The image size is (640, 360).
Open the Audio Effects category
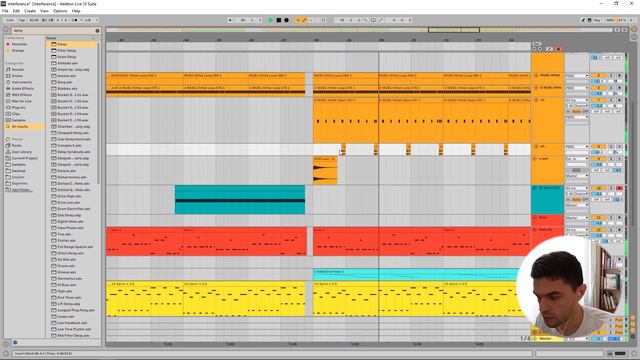tap(23, 89)
